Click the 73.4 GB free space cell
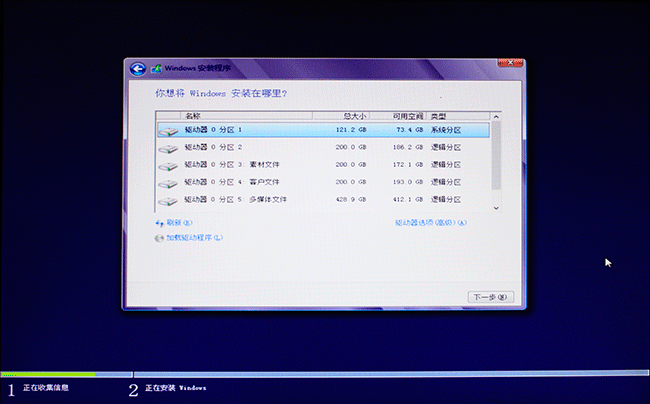The image size is (650, 404). tap(409, 130)
